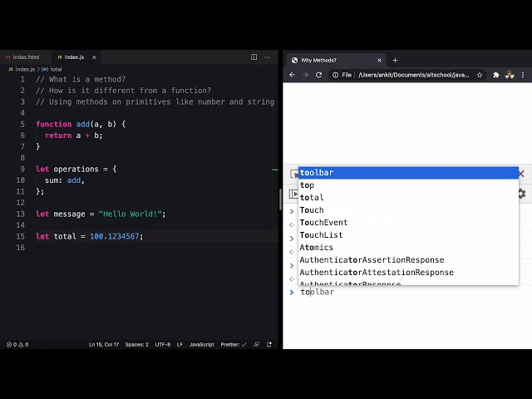This screenshot has width=532, height=399.
Task: Open DevTools console settings gear
Action: [x=522, y=194]
